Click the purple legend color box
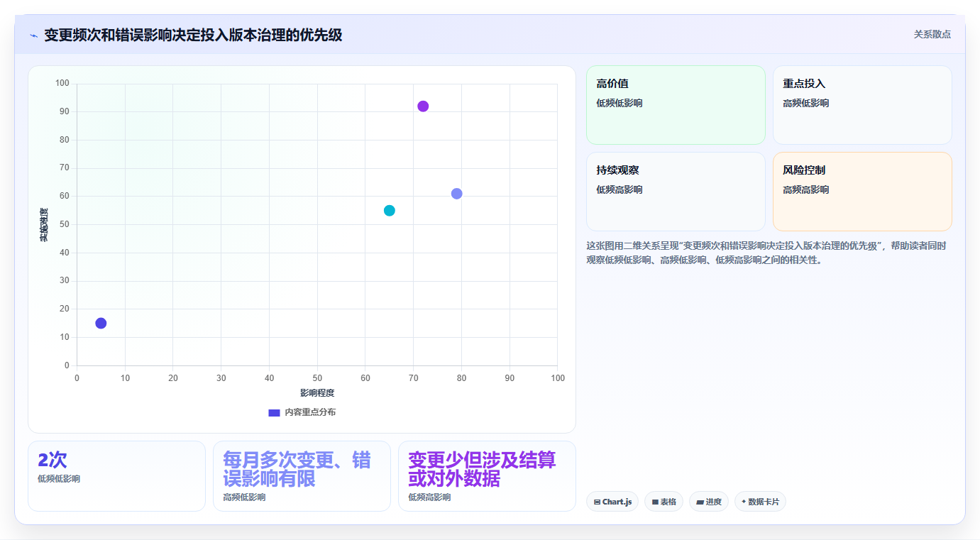980x540 pixels. (x=274, y=412)
